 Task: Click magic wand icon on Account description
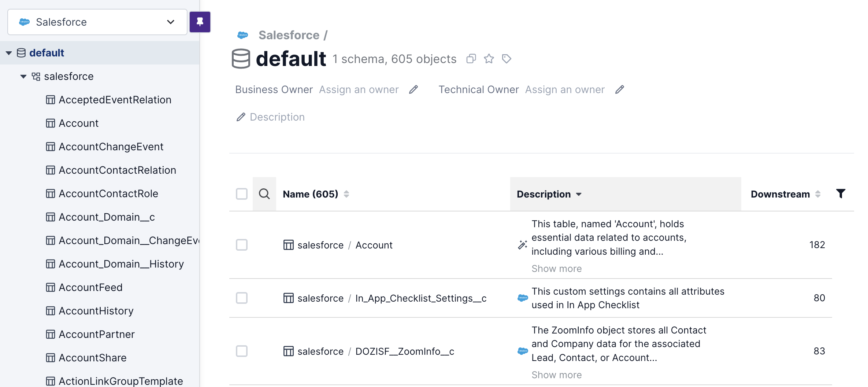click(522, 244)
